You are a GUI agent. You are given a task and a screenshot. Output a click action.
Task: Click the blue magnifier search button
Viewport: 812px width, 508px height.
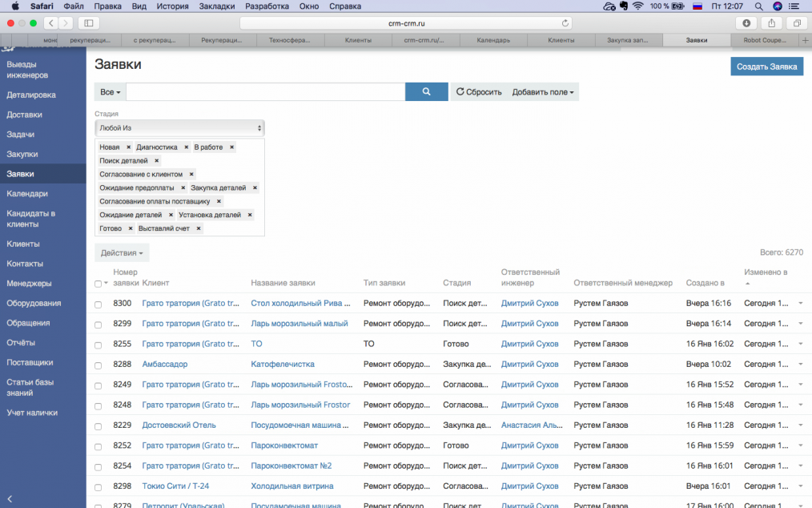(426, 92)
